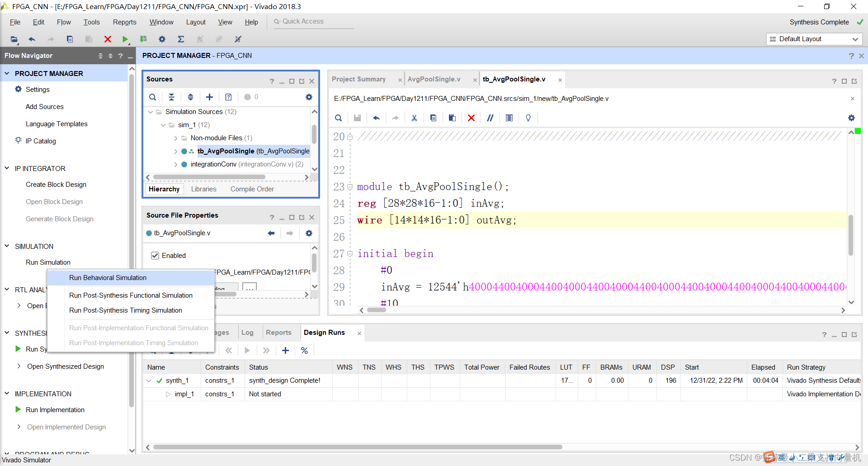Click percent icon in Design Runs toolbar
The width and height of the screenshot is (868, 466).
coord(304,351)
